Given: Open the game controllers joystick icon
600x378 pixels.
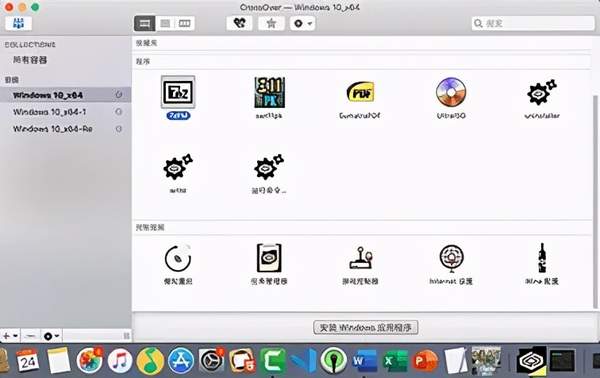Looking at the screenshot, I should coord(360,258).
